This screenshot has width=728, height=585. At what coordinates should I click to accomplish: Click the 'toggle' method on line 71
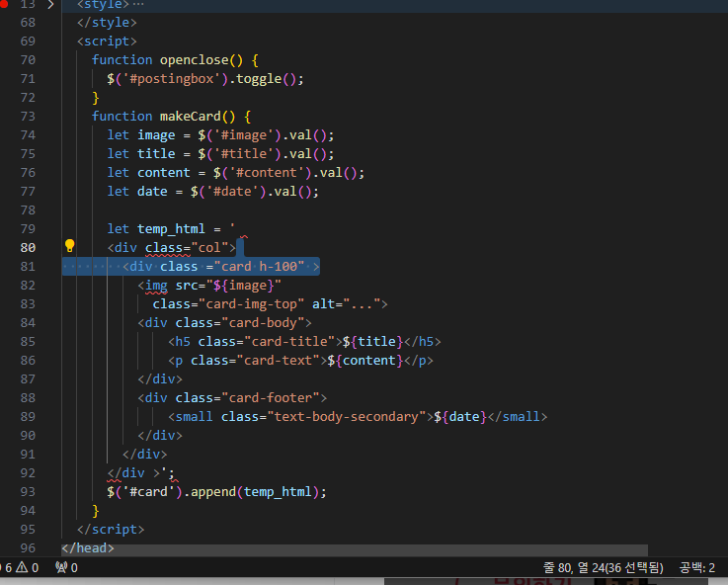point(259,79)
